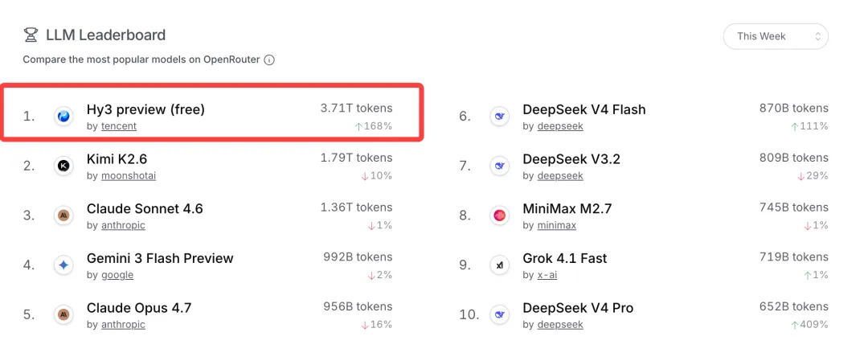
Task: Click the 809B tokens value
Action: tap(794, 158)
